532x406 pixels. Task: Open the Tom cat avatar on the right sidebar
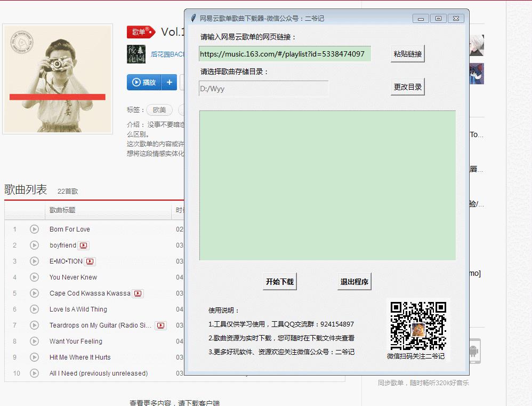477,74
